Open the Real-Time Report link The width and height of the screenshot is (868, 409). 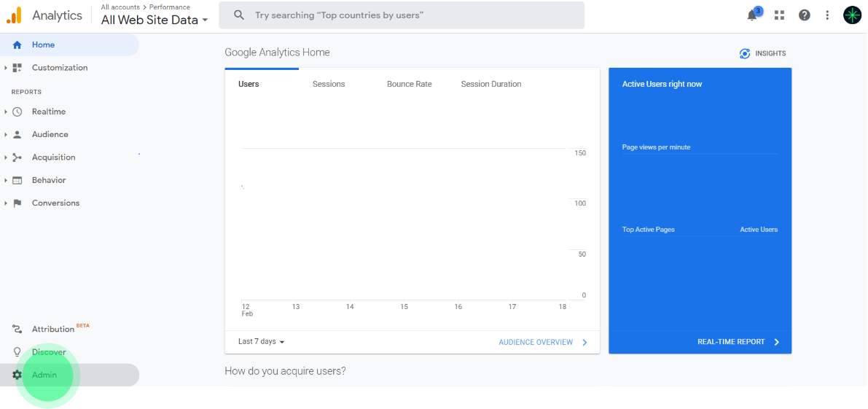point(738,342)
